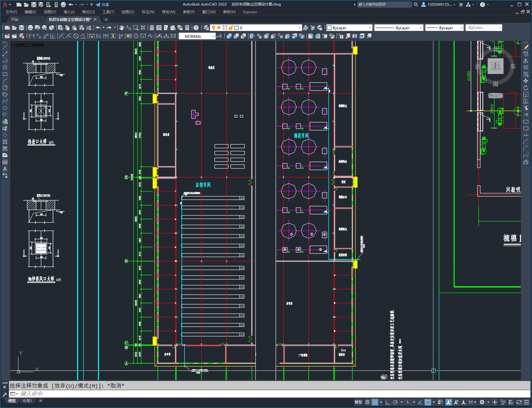Screen dimensions: 532x408
Task: Click the Open folder icon in quick access toolbar
Action: pos(26,4)
